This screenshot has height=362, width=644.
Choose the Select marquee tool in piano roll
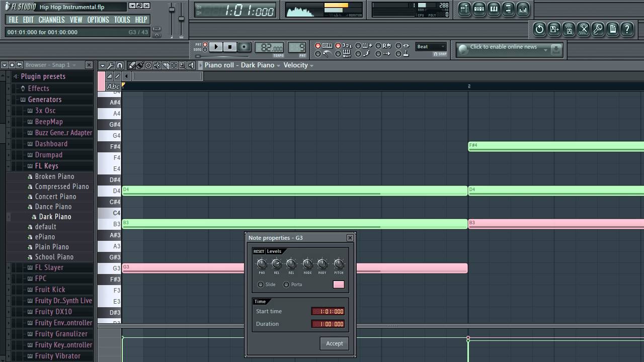(x=174, y=65)
